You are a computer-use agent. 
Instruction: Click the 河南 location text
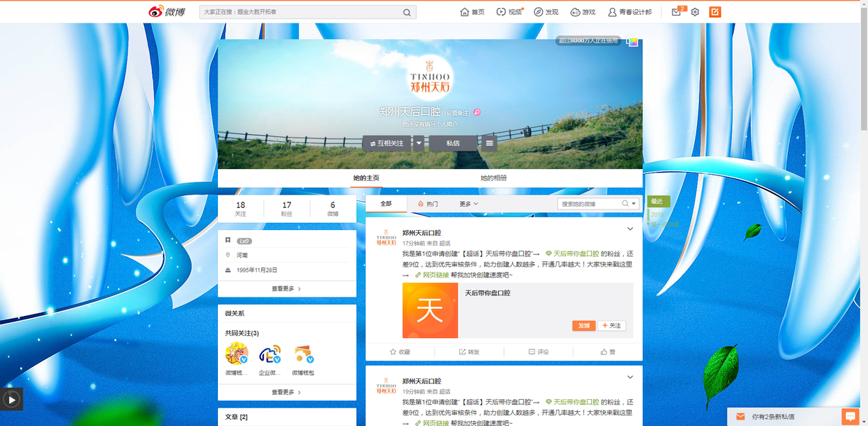tap(242, 255)
